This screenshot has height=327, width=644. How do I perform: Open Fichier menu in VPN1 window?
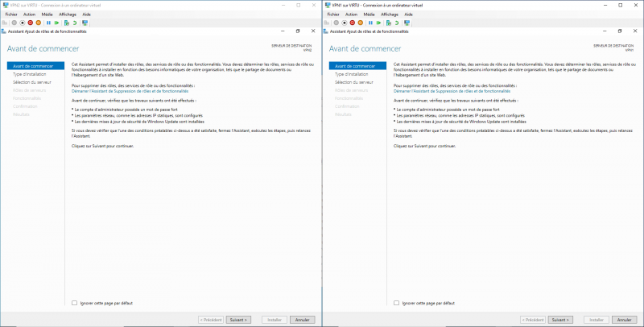click(x=333, y=14)
